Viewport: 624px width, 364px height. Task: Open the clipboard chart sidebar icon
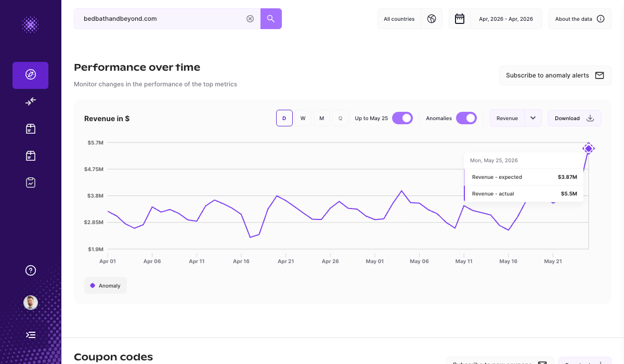(x=30, y=183)
